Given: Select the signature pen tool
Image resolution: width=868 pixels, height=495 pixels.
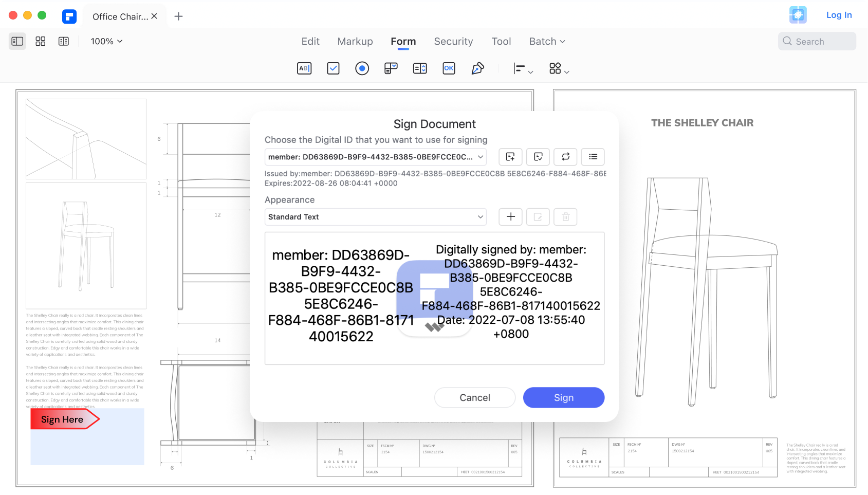Looking at the screenshot, I should (x=477, y=68).
